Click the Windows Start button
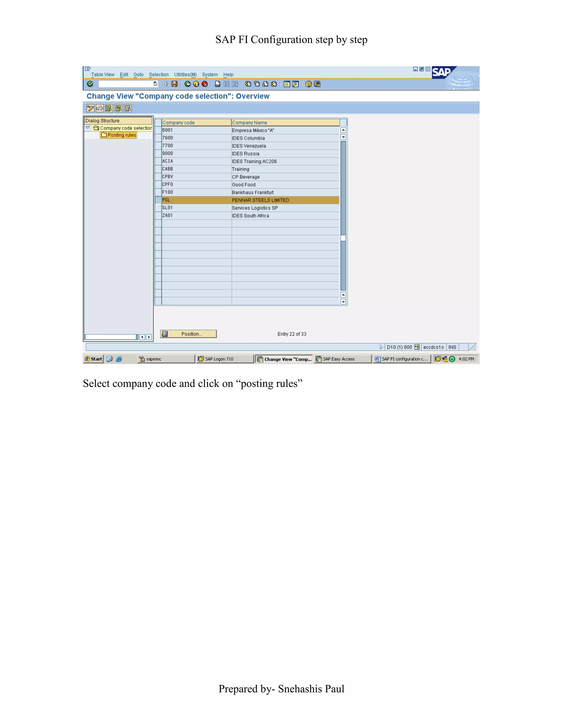 click(93, 359)
